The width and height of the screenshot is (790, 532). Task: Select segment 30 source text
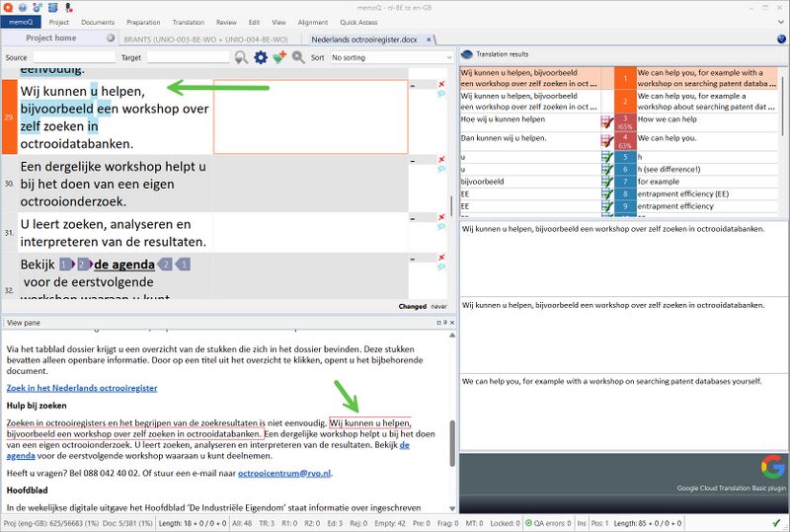point(114,184)
